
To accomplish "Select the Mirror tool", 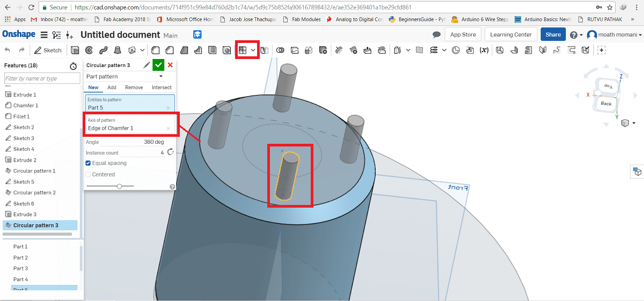I will point(265,50).
